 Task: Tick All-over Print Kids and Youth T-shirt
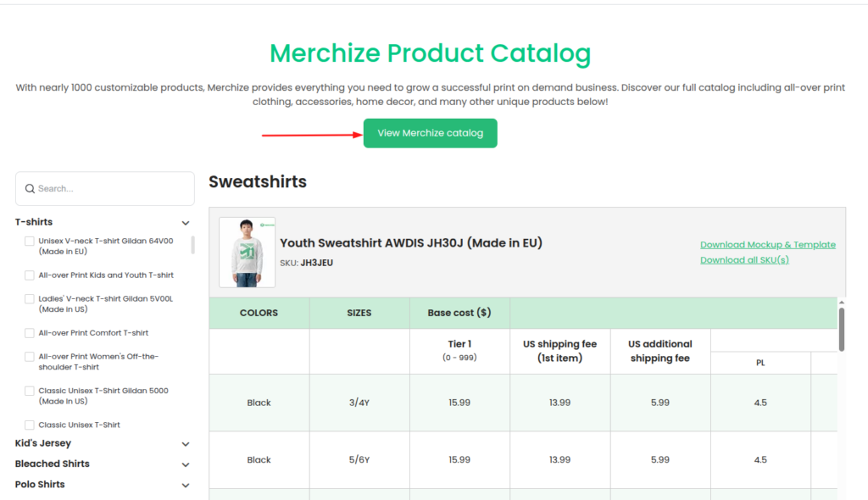click(30, 275)
